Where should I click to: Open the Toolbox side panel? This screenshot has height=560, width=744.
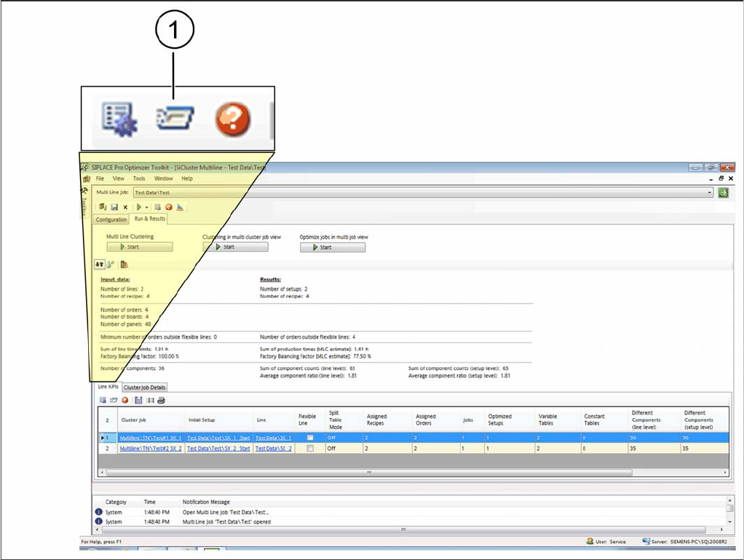pyautogui.click(x=84, y=202)
